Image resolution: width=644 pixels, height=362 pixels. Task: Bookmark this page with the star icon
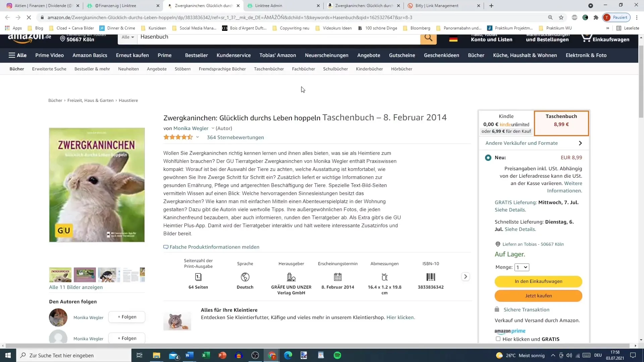coord(561,17)
